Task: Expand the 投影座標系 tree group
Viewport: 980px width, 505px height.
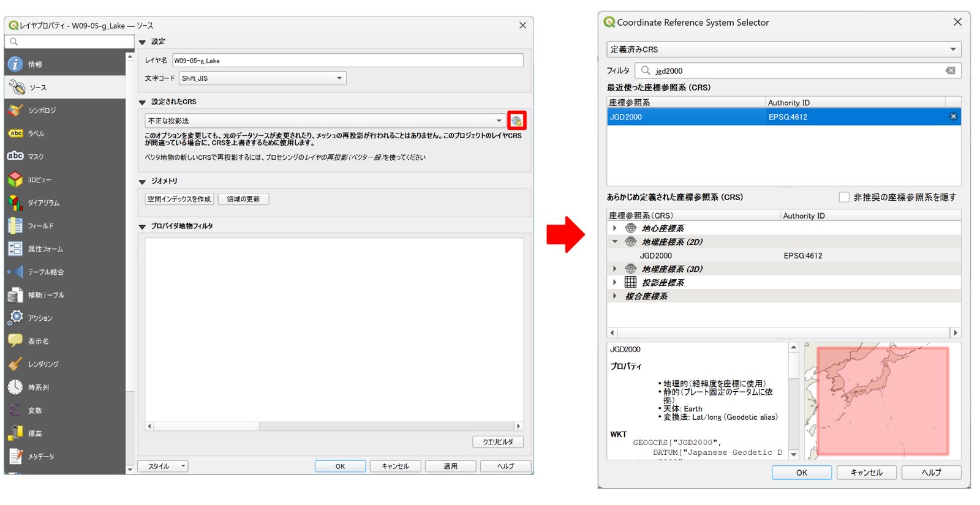Action: pyautogui.click(x=614, y=282)
